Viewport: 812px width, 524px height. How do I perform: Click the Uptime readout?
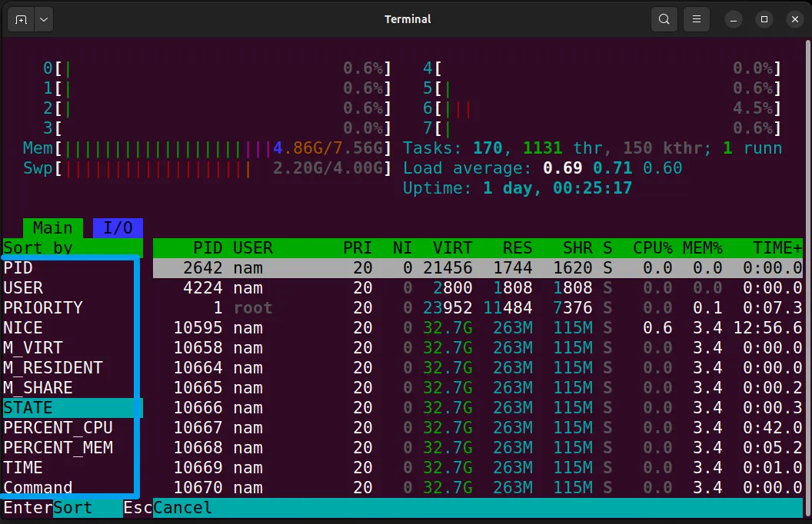(x=517, y=188)
